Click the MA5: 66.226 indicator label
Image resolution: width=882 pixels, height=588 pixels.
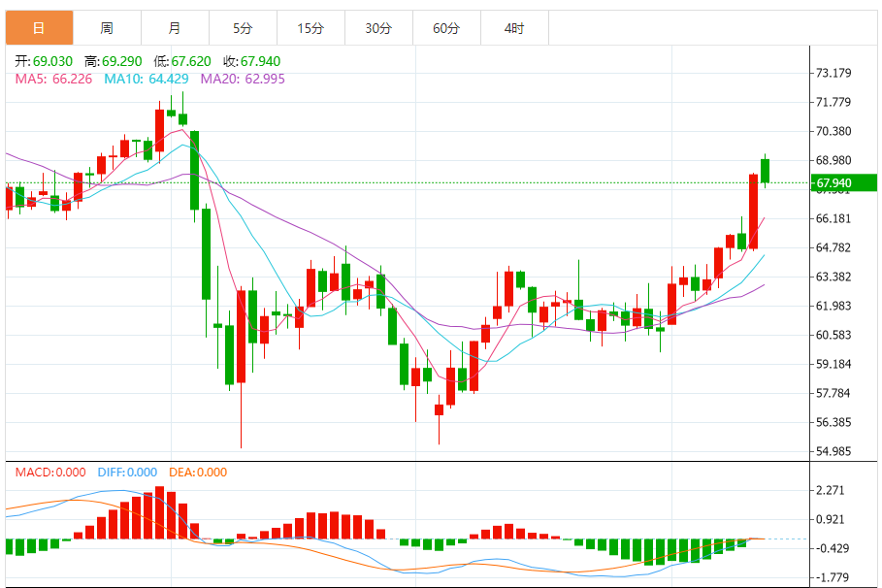53,79
